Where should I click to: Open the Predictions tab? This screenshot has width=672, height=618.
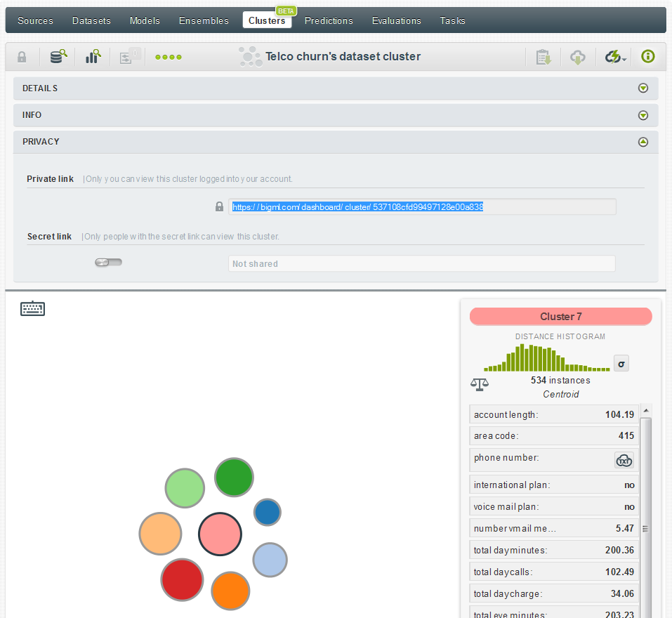point(329,20)
